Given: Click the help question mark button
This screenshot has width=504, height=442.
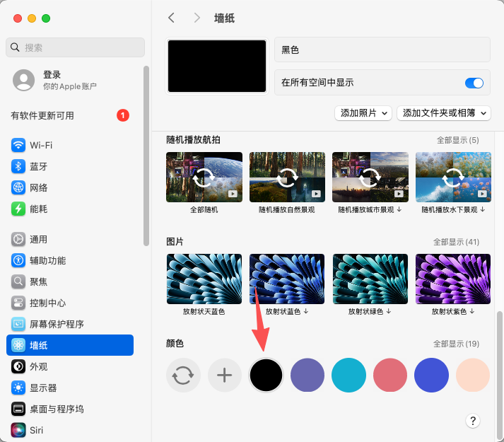Looking at the screenshot, I should coord(473,421).
